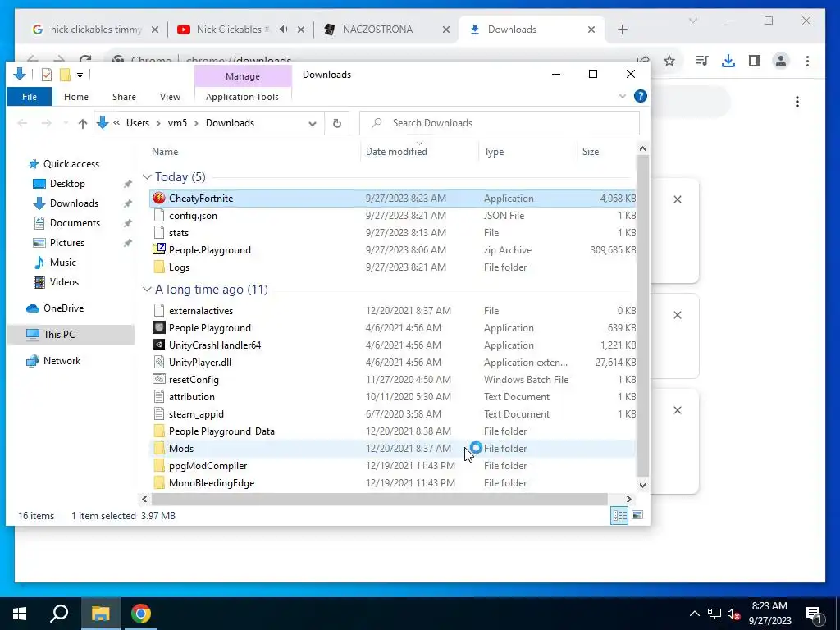Open taskbar search magnifier
The height and width of the screenshot is (630, 840).
click(x=59, y=614)
